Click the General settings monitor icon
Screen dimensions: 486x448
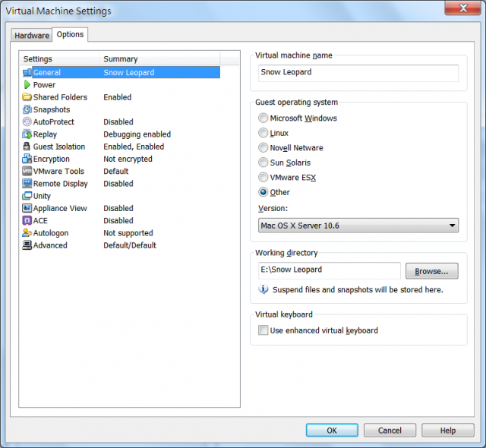27,72
